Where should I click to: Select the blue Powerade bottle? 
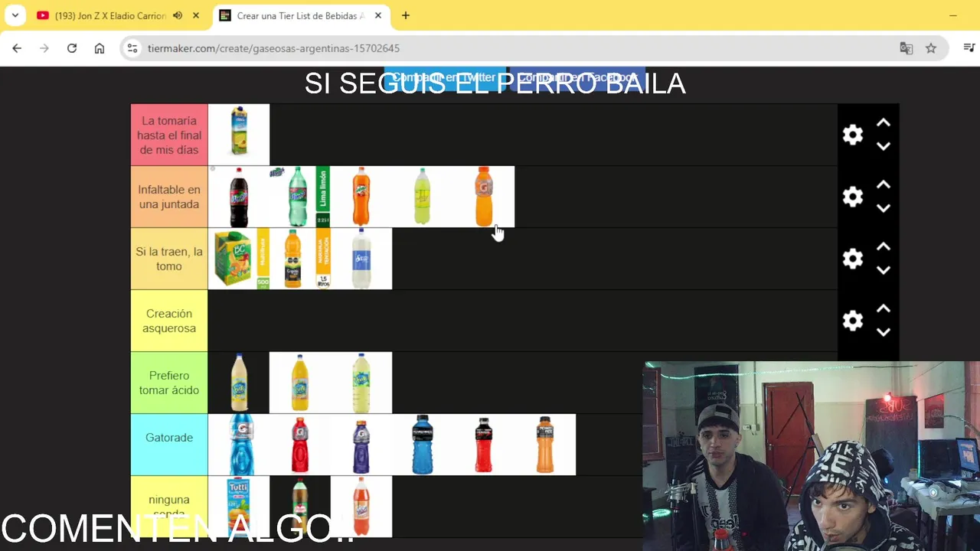tap(423, 445)
